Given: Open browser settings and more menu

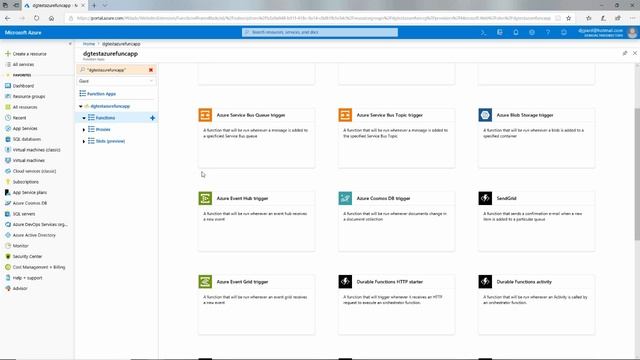Looking at the screenshot, I should [x=632, y=18].
